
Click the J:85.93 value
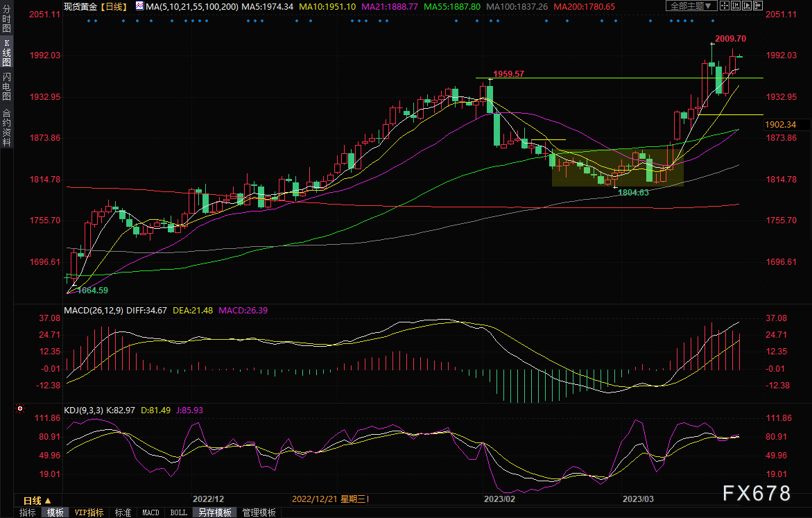[x=189, y=411]
